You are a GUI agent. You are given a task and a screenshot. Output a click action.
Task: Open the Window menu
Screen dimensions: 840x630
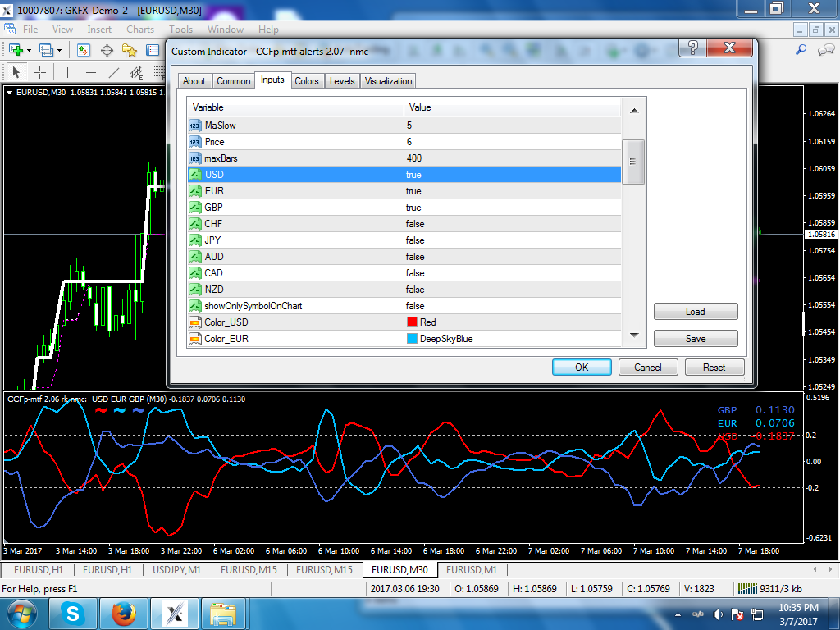click(x=225, y=30)
